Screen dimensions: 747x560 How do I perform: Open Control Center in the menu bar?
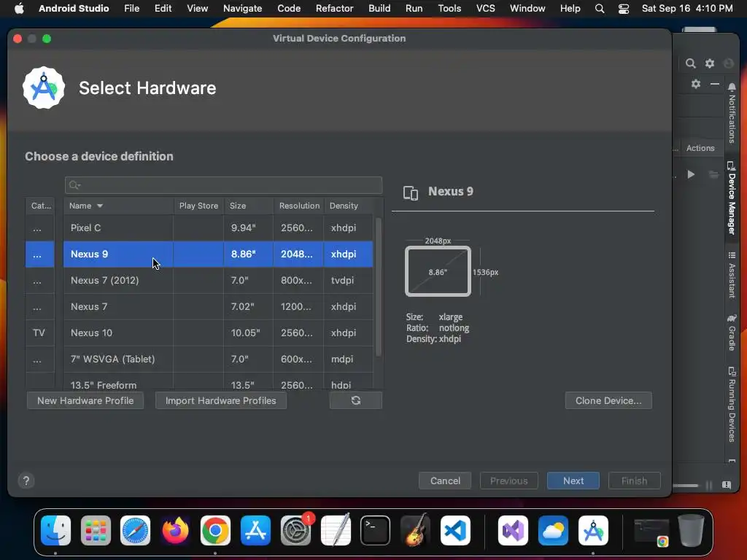623,9
